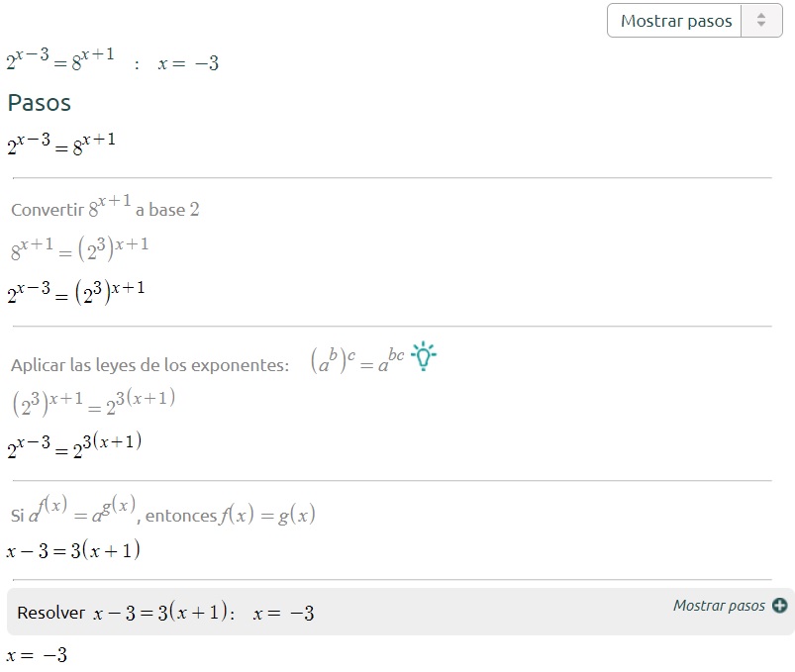The image size is (795, 672).
Task: Click the Convertir a base 2 step text
Action: point(105,206)
